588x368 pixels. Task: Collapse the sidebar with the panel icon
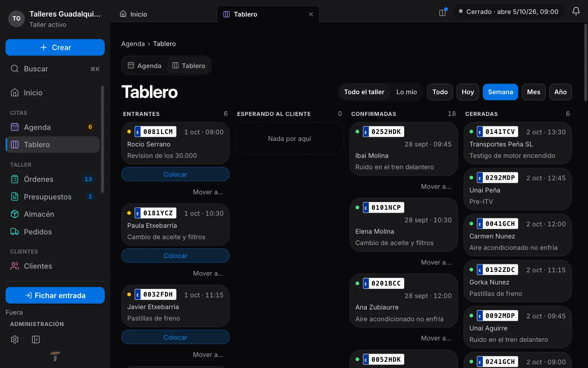click(36, 339)
